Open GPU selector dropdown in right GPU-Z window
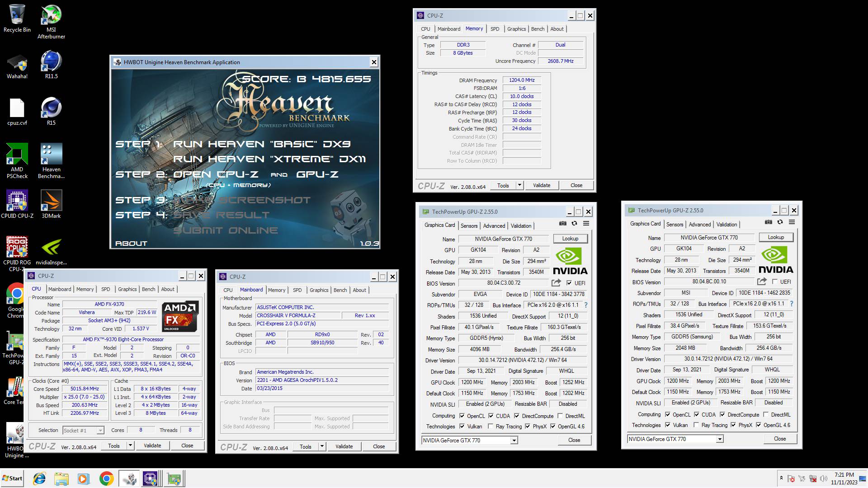The width and height of the screenshot is (868, 488). tap(720, 439)
